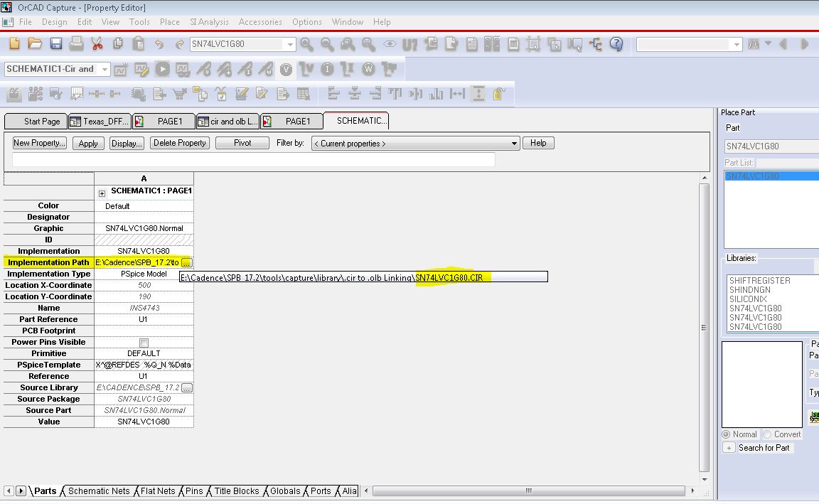
Task: Click the binoculars search icon
Action: pyautogui.click(x=753, y=44)
